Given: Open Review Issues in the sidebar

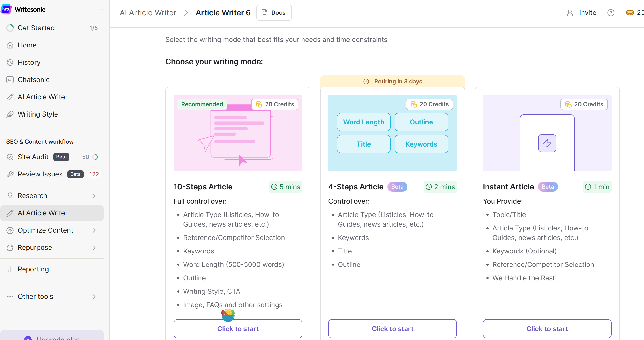Looking at the screenshot, I should coord(40,174).
